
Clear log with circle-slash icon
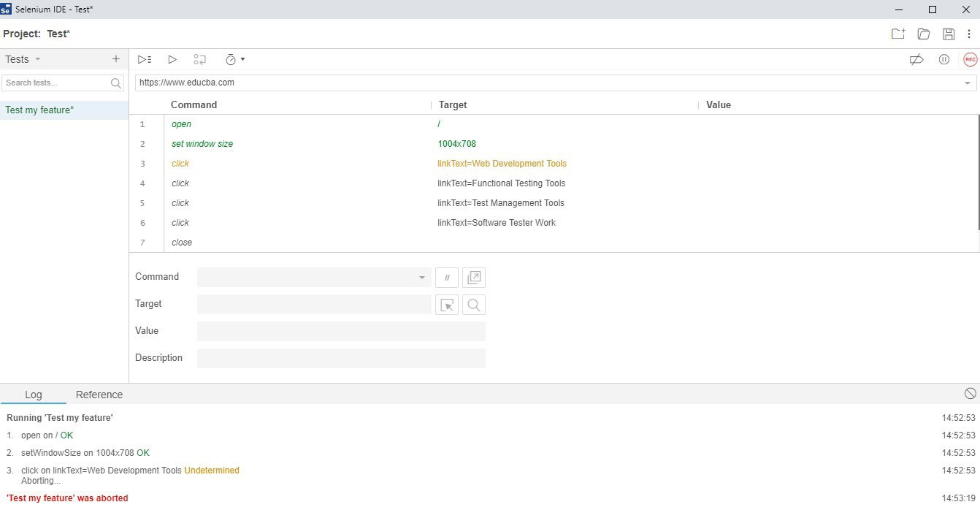point(970,393)
